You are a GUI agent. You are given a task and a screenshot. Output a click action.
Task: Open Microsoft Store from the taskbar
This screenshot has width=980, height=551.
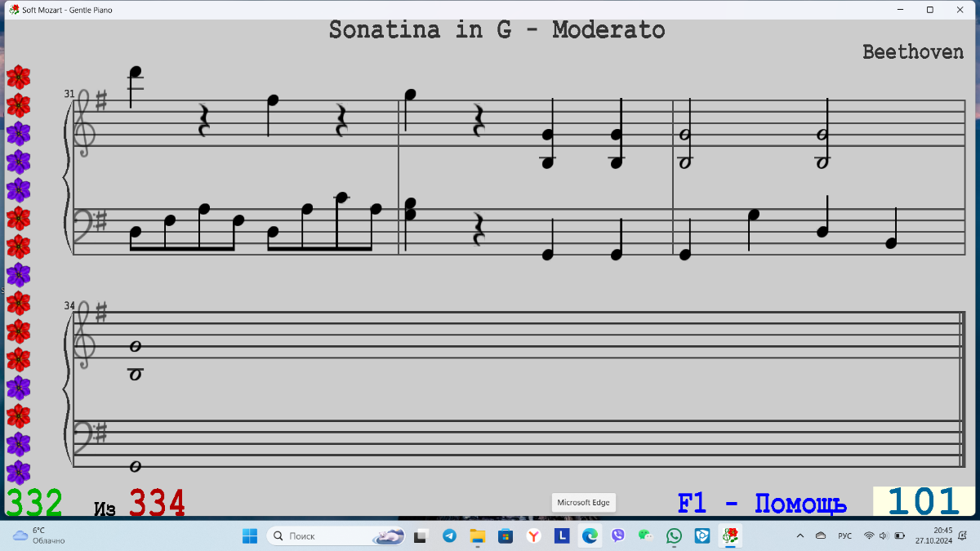pyautogui.click(x=506, y=535)
